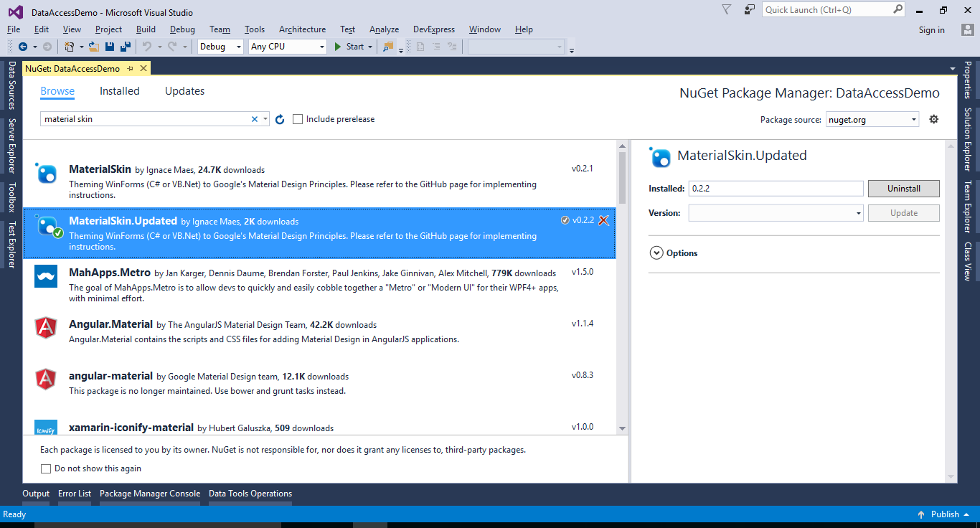The image size is (980, 528).
Task: Click the Uninstall button
Action: [x=904, y=189]
